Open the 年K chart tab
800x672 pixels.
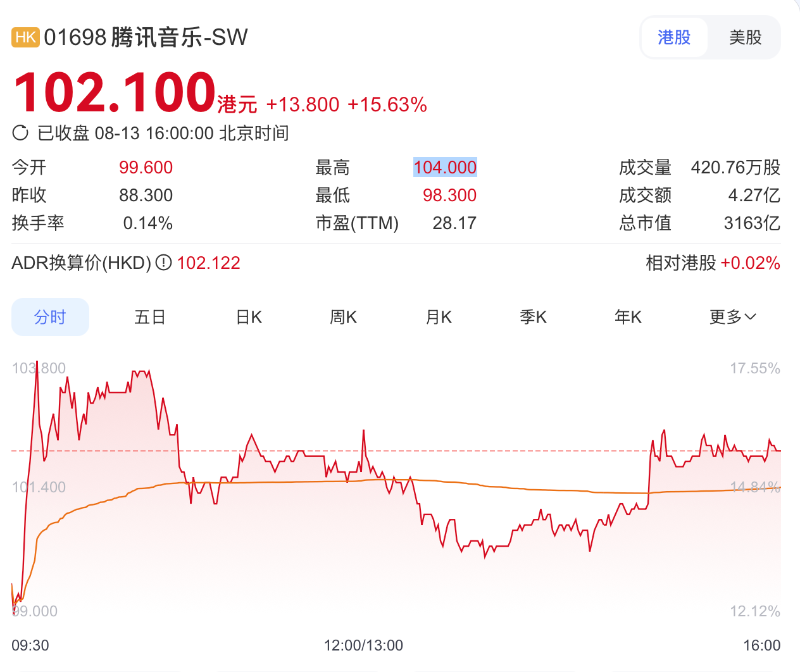[x=628, y=317]
